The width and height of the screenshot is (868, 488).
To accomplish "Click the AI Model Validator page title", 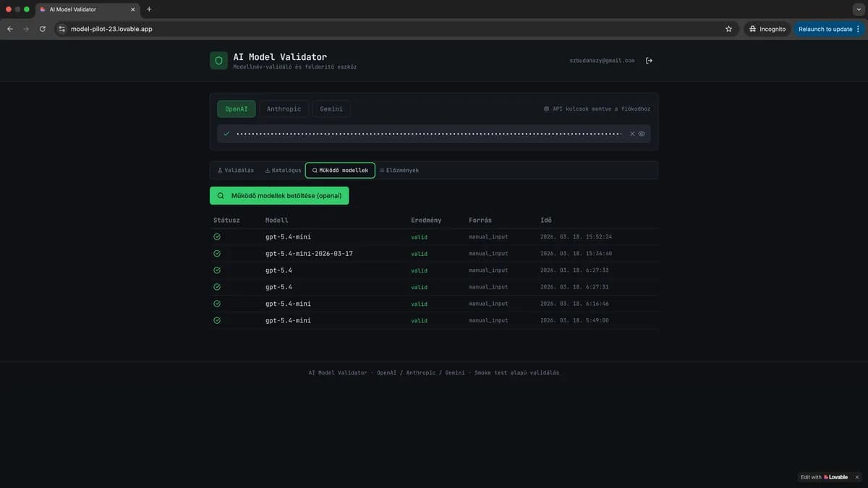I will click(280, 56).
